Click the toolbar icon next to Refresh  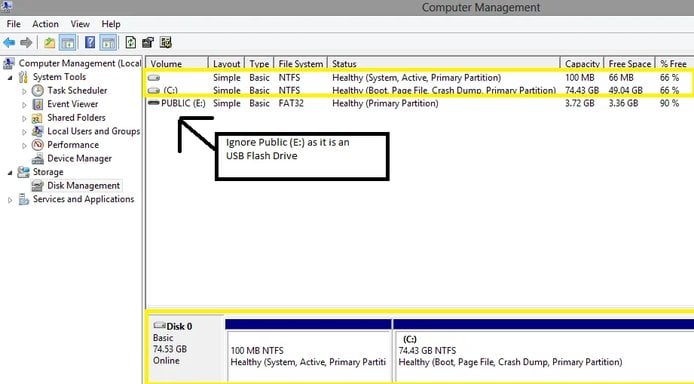click(x=148, y=42)
